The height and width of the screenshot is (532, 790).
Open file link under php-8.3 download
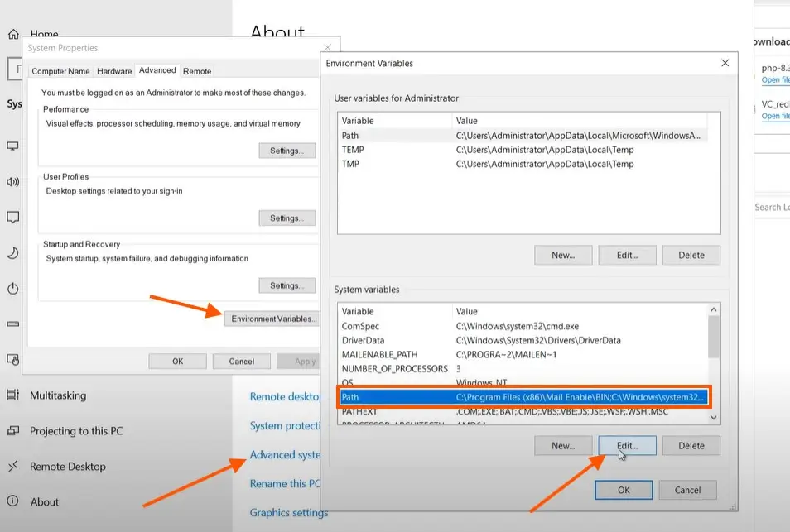[x=775, y=80]
